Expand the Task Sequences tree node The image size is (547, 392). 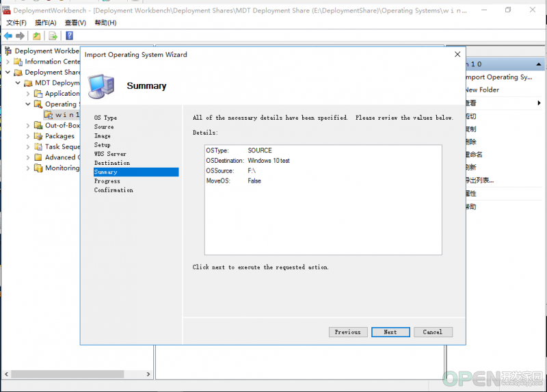pyautogui.click(x=28, y=146)
